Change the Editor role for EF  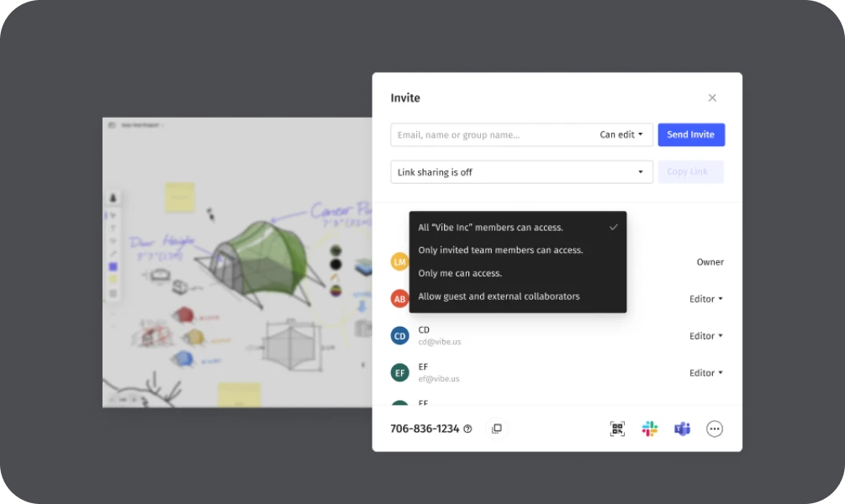(706, 373)
